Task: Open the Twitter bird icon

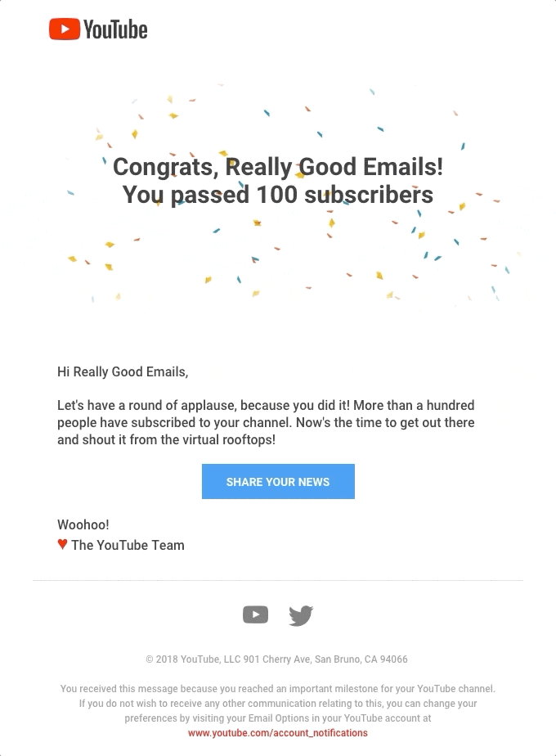Action: (301, 616)
